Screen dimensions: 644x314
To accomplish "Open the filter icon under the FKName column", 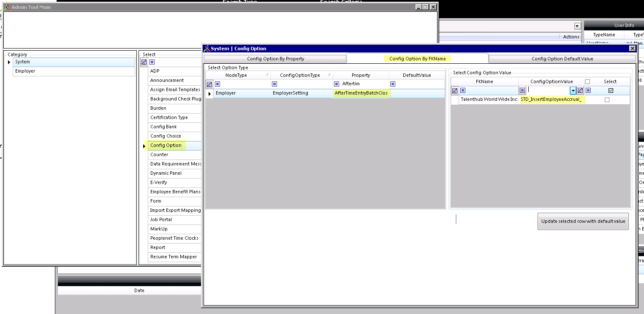I will [463, 90].
